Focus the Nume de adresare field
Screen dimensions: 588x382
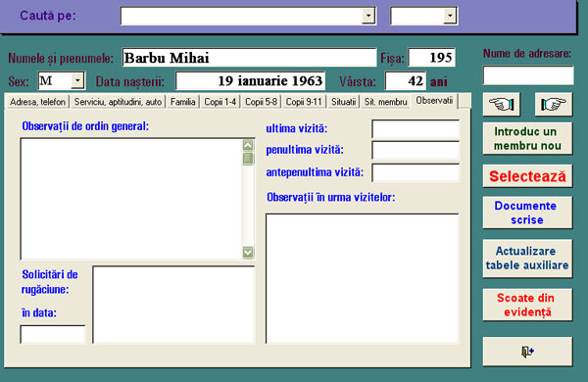point(528,75)
